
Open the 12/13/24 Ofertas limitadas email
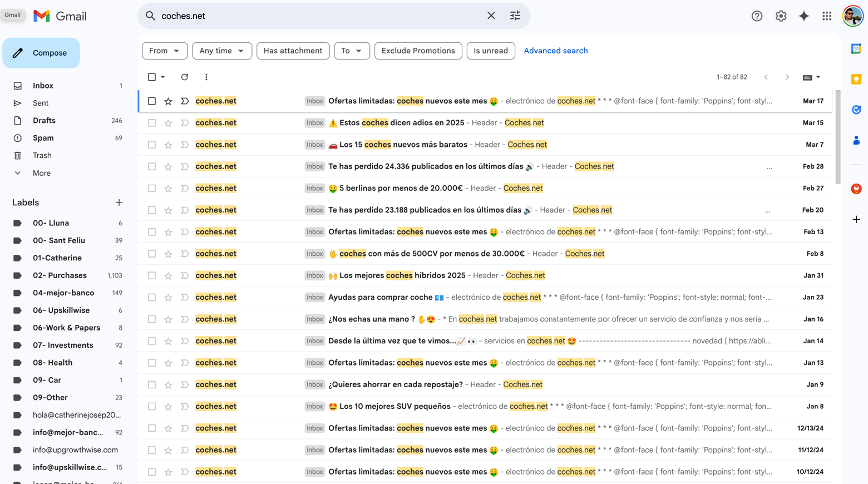click(x=485, y=428)
